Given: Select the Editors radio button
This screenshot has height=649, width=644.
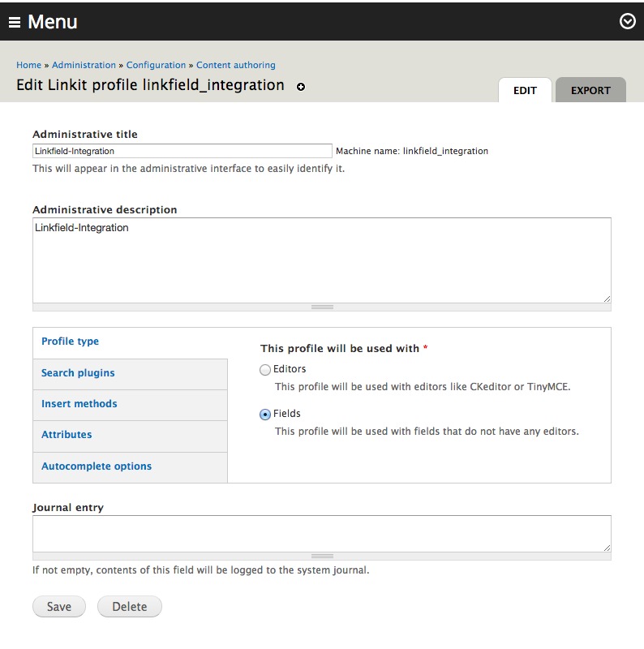Looking at the screenshot, I should point(265,369).
